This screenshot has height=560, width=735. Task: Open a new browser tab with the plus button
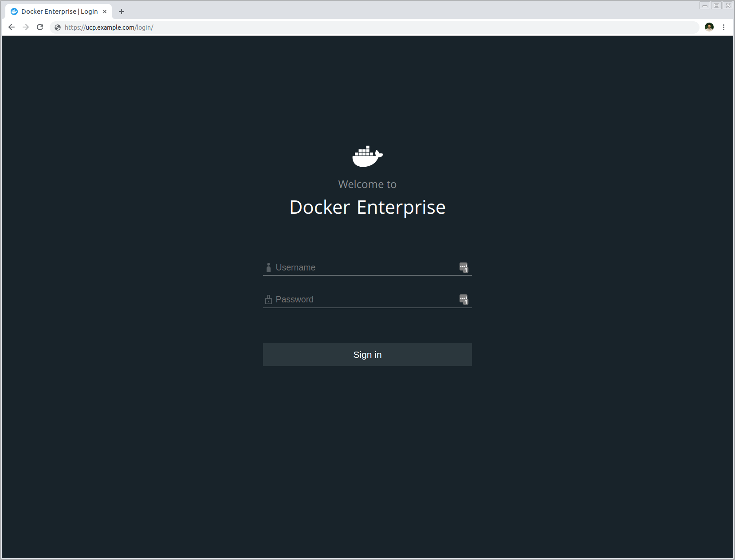[122, 11]
